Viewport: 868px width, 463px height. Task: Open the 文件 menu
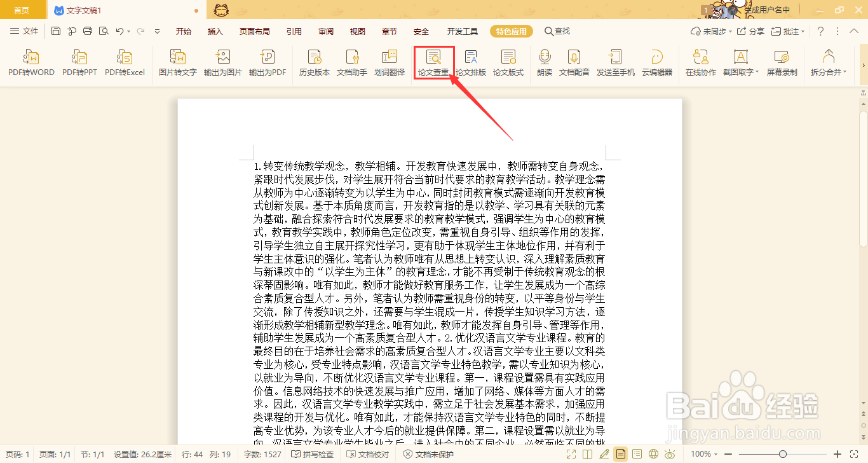[x=29, y=31]
